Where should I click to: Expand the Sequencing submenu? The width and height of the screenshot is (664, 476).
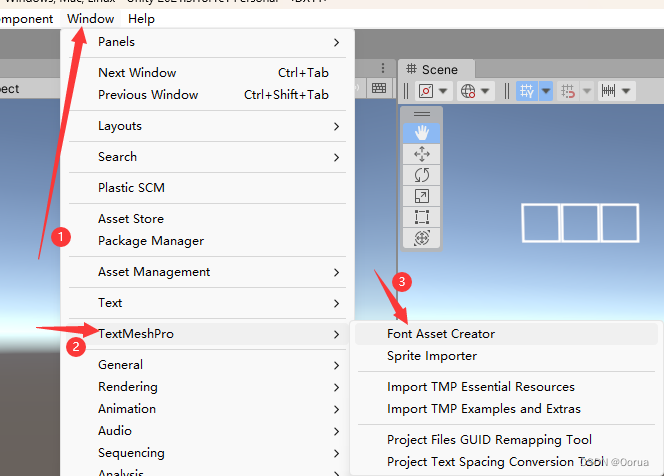click(208, 453)
